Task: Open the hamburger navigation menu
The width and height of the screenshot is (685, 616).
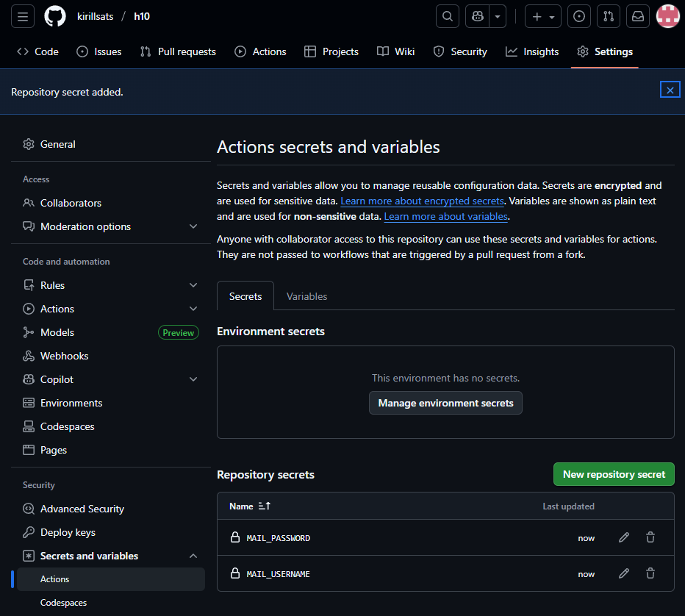Action: 23,16
